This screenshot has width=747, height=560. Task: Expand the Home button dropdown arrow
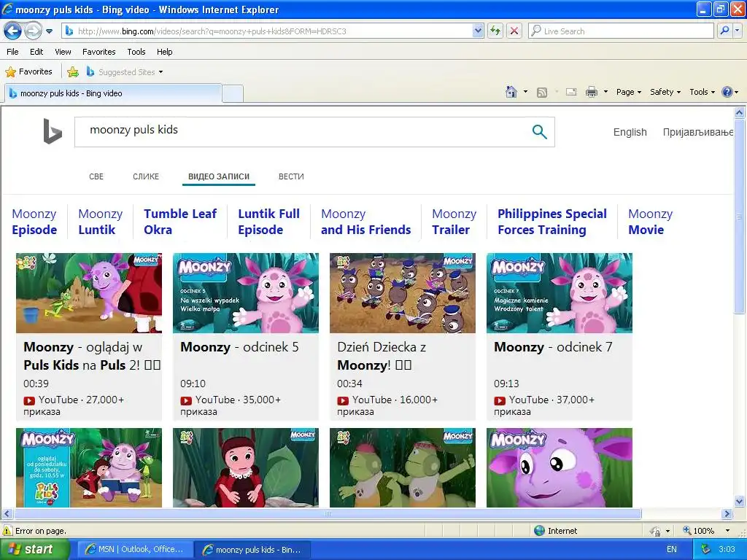[525, 91]
